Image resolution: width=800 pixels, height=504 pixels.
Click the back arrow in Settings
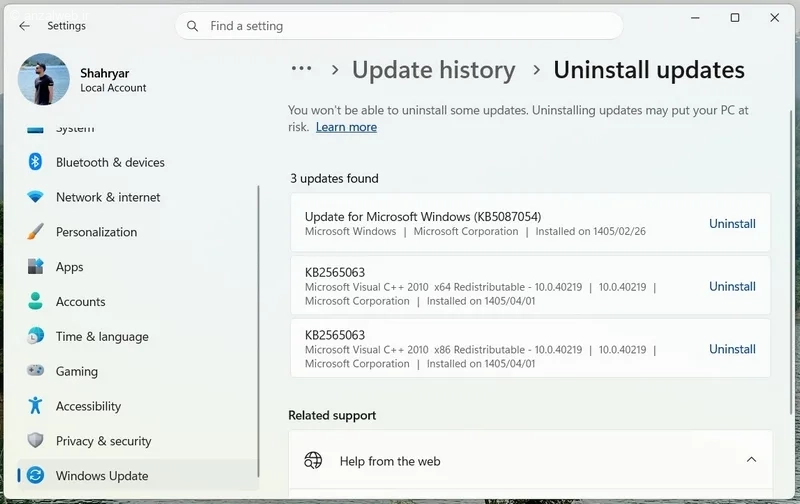(24, 26)
